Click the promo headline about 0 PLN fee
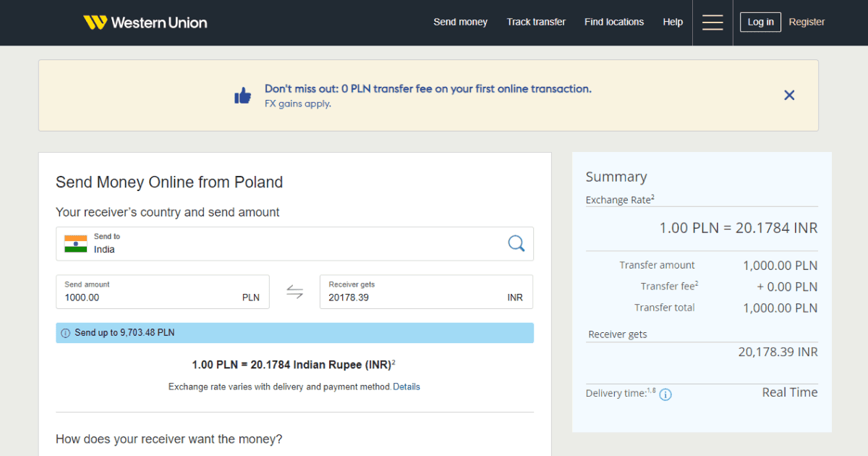This screenshot has height=456, width=868. point(428,89)
